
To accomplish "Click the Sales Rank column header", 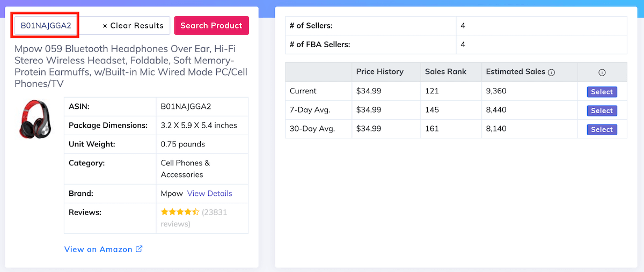I will [x=446, y=71].
